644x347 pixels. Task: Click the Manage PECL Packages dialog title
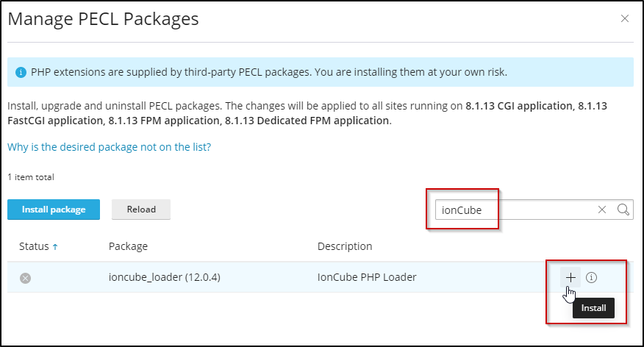(x=103, y=19)
